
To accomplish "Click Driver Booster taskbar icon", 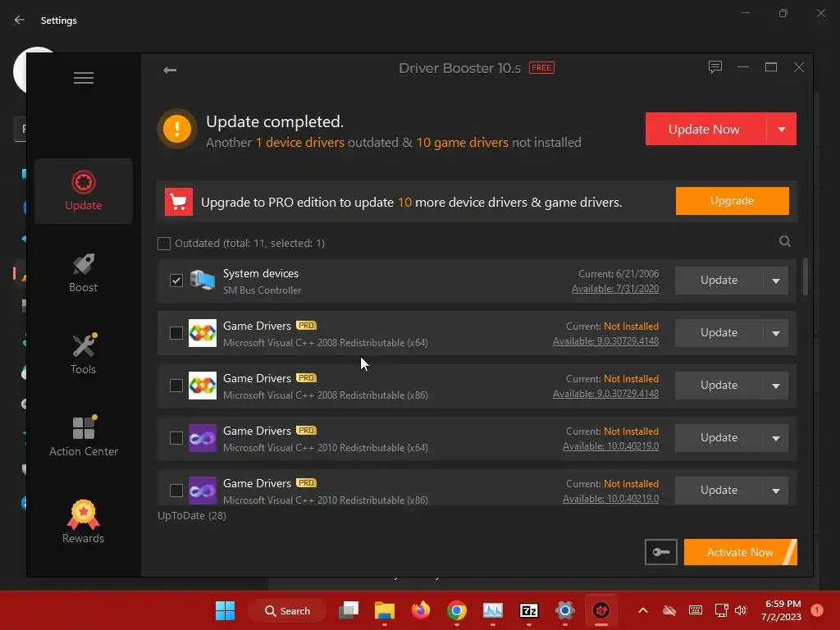I will pyautogui.click(x=601, y=610).
